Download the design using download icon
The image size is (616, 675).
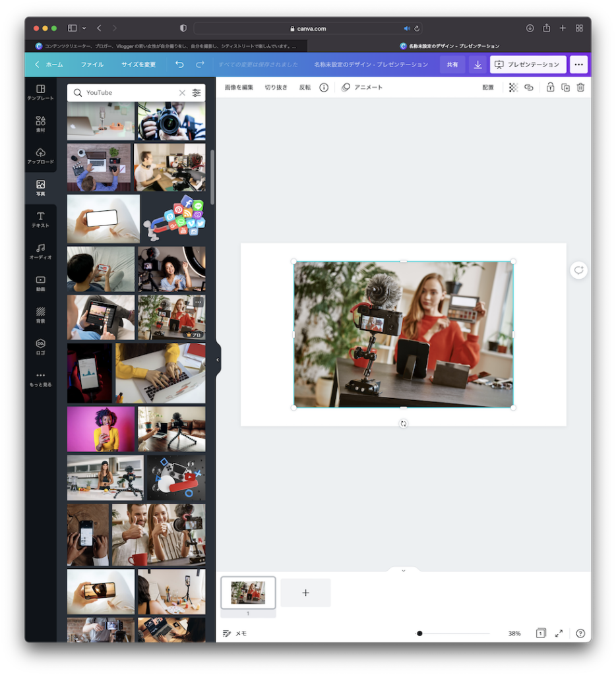477,65
